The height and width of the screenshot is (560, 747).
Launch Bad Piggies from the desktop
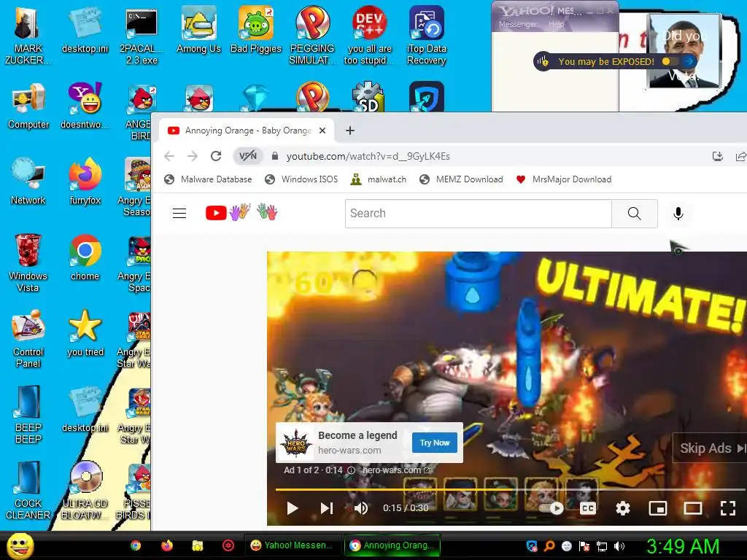point(256,31)
